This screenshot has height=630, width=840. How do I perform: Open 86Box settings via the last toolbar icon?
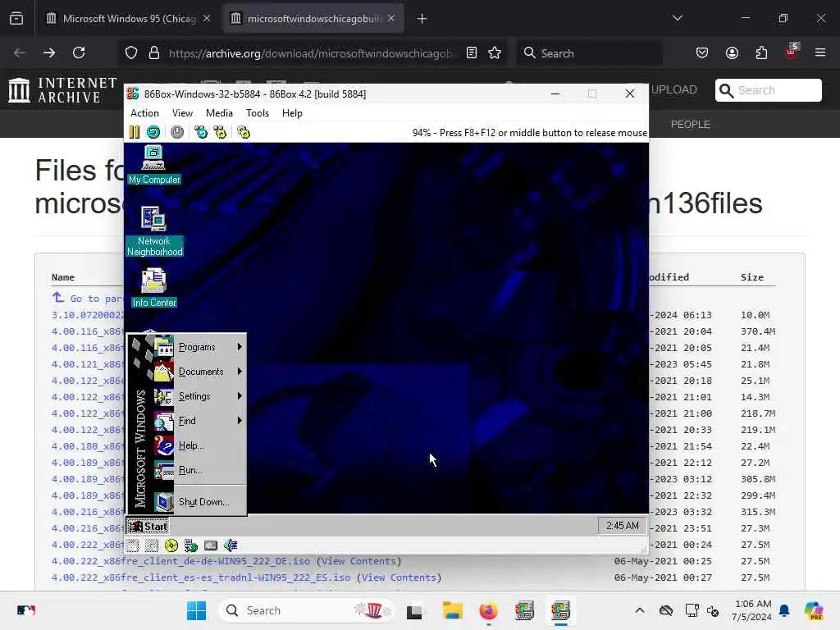click(x=244, y=132)
